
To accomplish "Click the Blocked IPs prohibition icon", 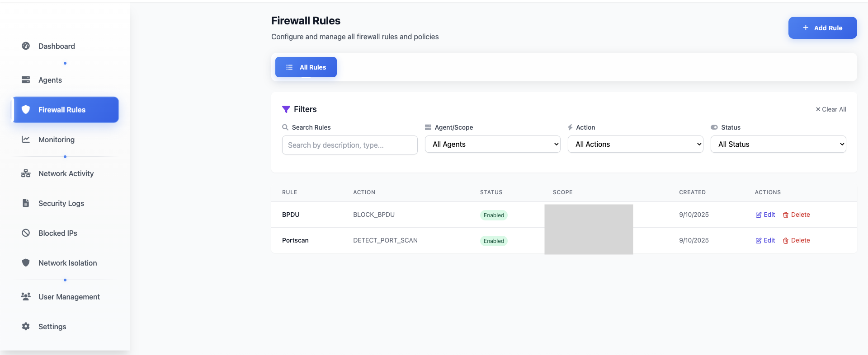I will coord(26,233).
